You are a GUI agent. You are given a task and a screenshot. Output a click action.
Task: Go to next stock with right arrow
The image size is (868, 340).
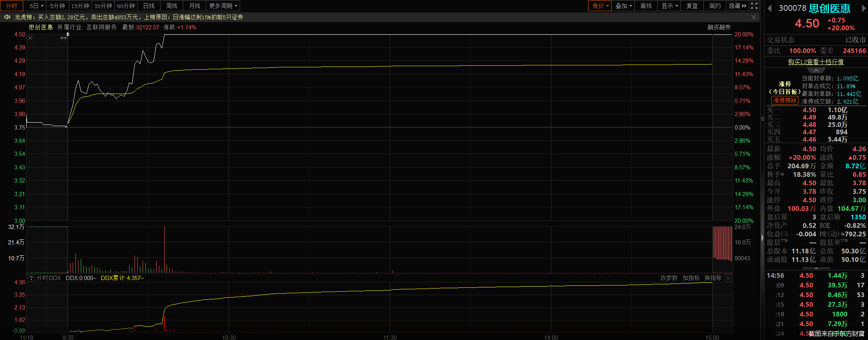coord(864,9)
